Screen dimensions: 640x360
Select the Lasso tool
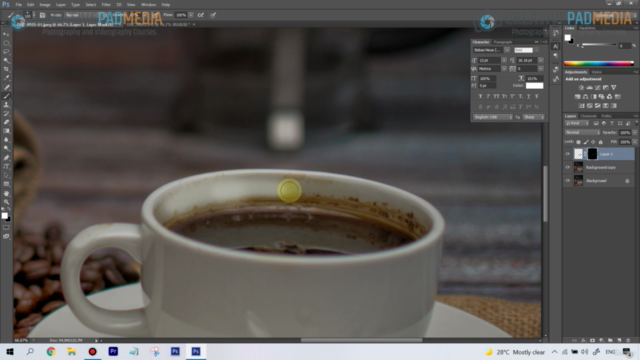6,52
